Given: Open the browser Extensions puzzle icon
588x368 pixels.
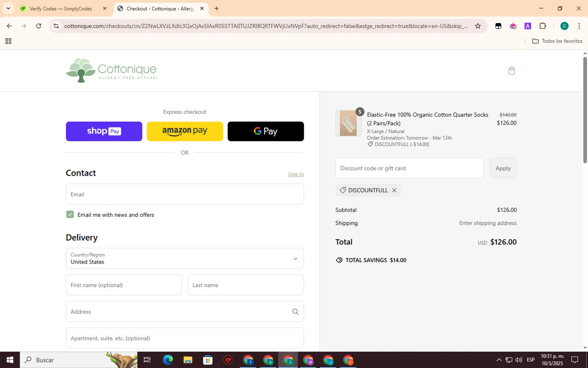Looking at the screenshot, I should (x=543, y=26).
